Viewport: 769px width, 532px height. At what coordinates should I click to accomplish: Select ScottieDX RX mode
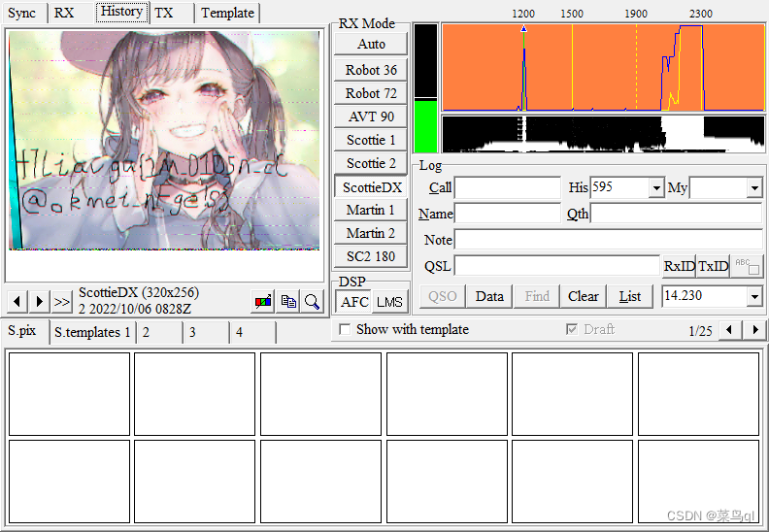(371, 186)
